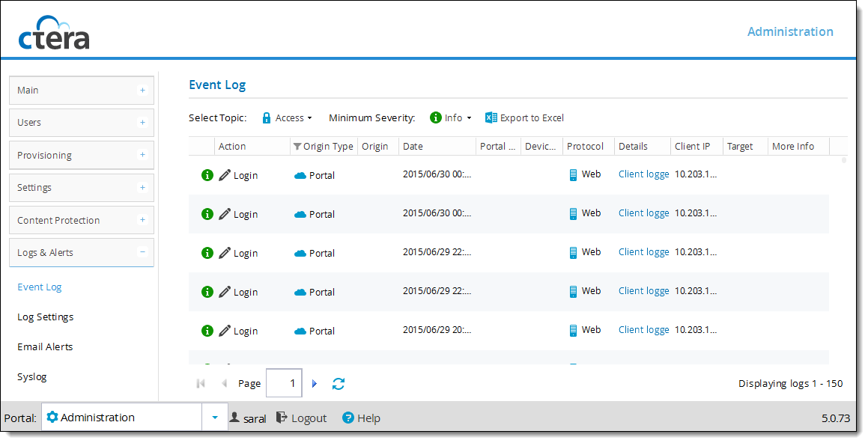The height and width of the screenshot is (443, 868).
Task: Open the Event Log page in sidebar
Action: (x=39, y=287)
